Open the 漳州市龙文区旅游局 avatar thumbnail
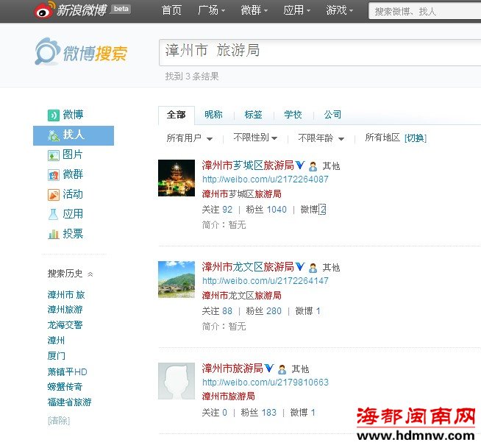The width and height of the screenshot is (481, 448). point(177,280)
